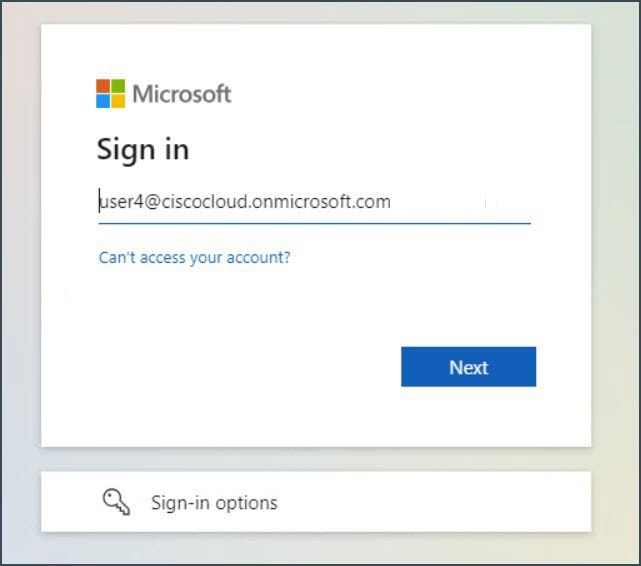Screen dimensions: 641x566
Task: Click on the user4@ciscocloud.onmicrosoft.com text
Action: 245,202
